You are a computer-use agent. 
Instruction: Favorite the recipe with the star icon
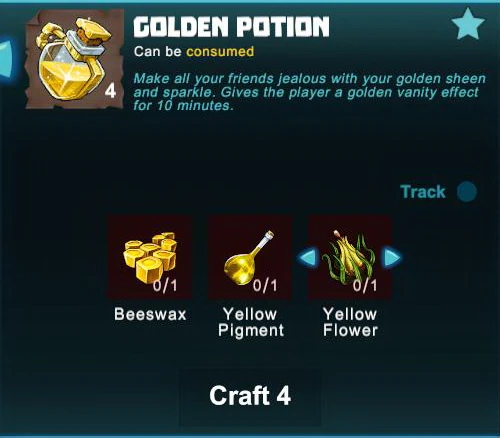coord(468,24)
